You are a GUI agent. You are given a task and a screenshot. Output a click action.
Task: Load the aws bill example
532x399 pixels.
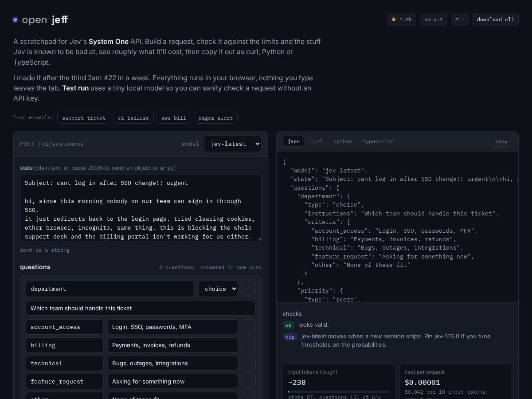coord(174,117)
